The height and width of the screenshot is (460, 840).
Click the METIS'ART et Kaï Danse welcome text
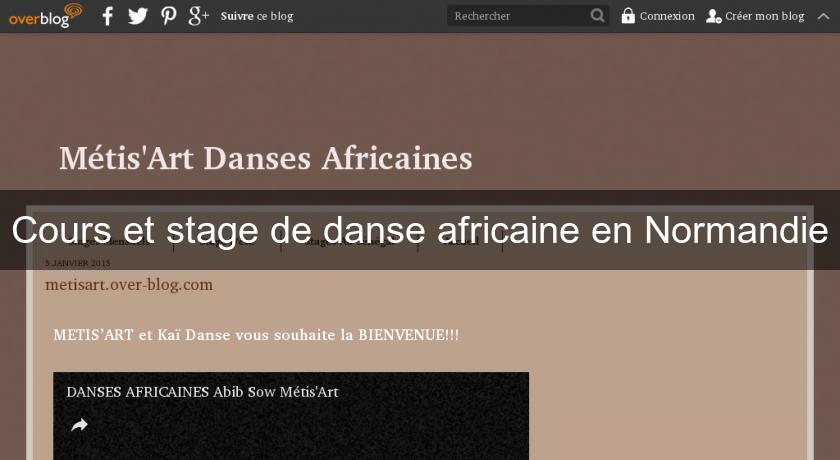(x=256, y=335)
